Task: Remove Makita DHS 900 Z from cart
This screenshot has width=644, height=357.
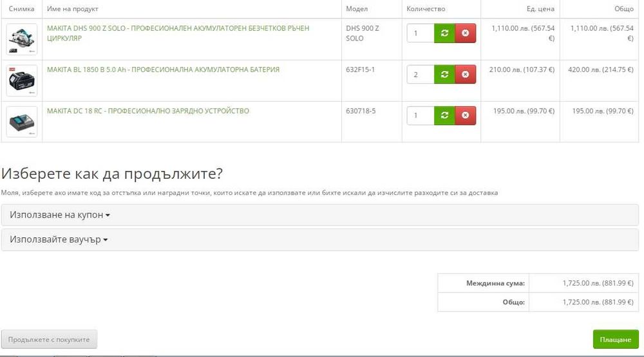Action: click(466, 33)
